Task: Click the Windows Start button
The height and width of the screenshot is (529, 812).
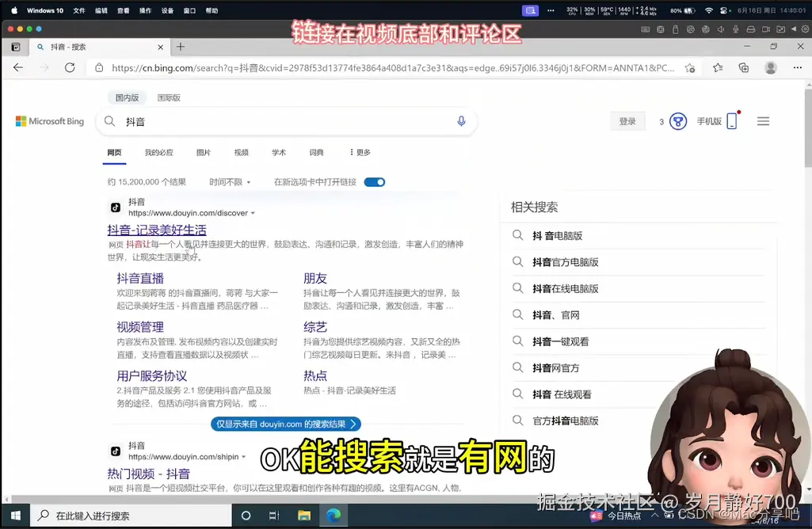Action: 14,516
